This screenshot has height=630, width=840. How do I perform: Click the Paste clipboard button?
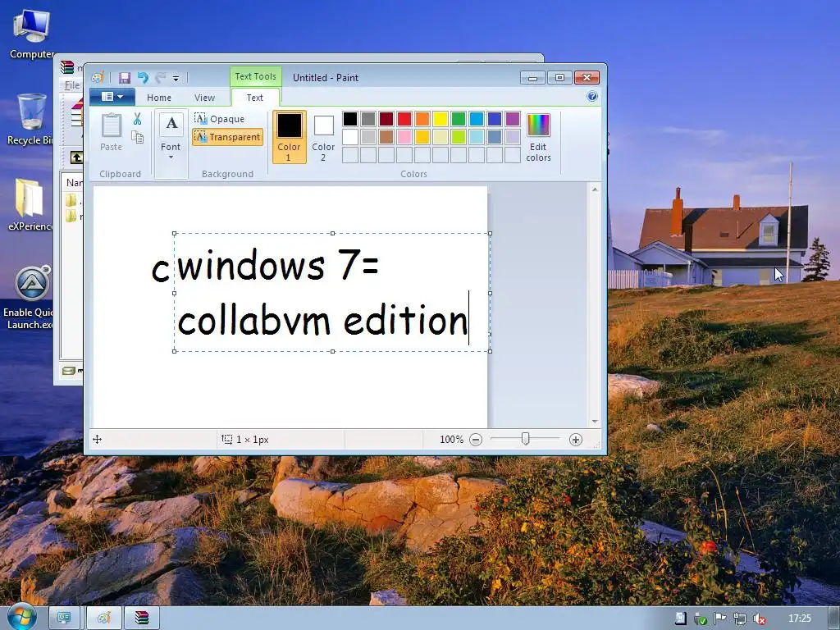point(112,132)
